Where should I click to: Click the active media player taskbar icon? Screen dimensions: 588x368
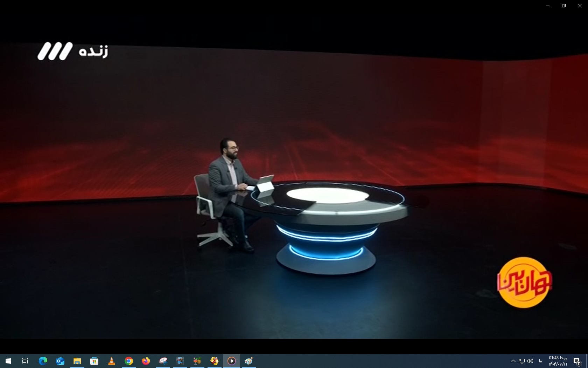(232, 361)
